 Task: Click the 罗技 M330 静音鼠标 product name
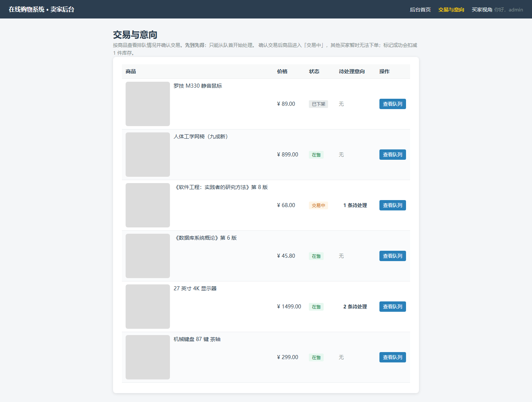click(x=198, y=86)
